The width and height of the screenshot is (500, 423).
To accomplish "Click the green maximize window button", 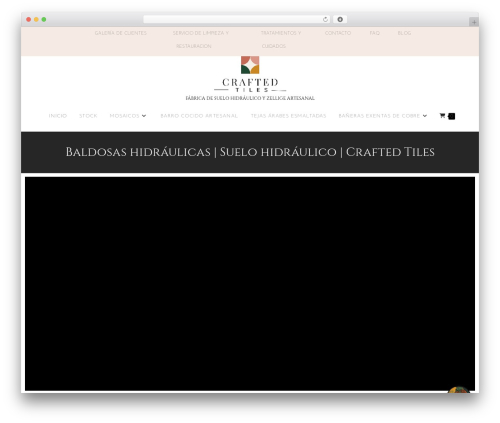I will point(44,20).
